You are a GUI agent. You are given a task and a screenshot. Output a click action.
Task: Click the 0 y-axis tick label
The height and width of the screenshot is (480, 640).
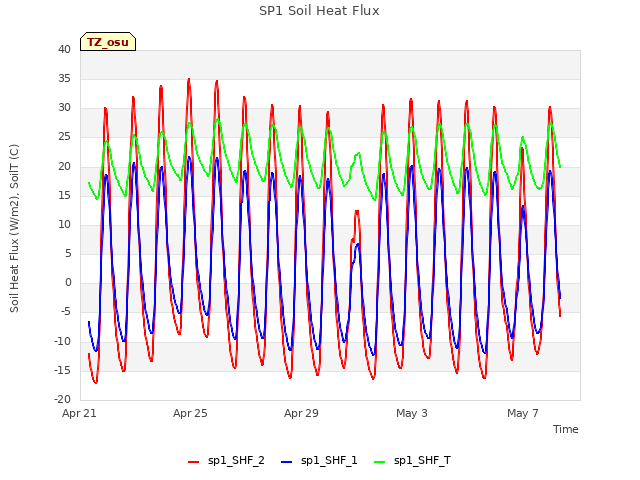click(x=68, y=283)
